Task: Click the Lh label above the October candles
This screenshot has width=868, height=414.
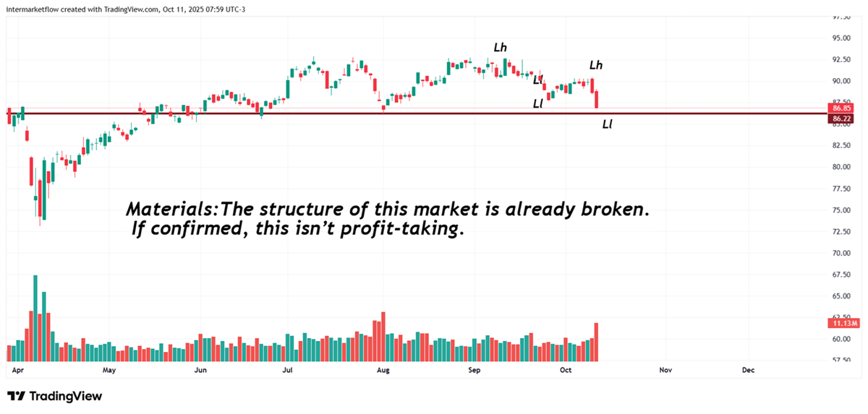Action: (x=596, y=66)
